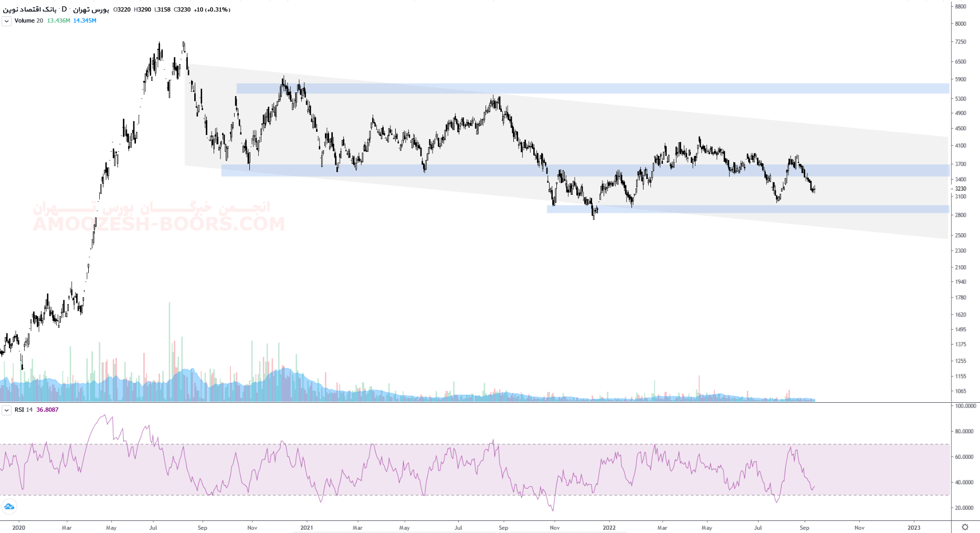This screenshot has width=980, height=533.
Task: Click the D interval label in title
Action: click(64, 9)
